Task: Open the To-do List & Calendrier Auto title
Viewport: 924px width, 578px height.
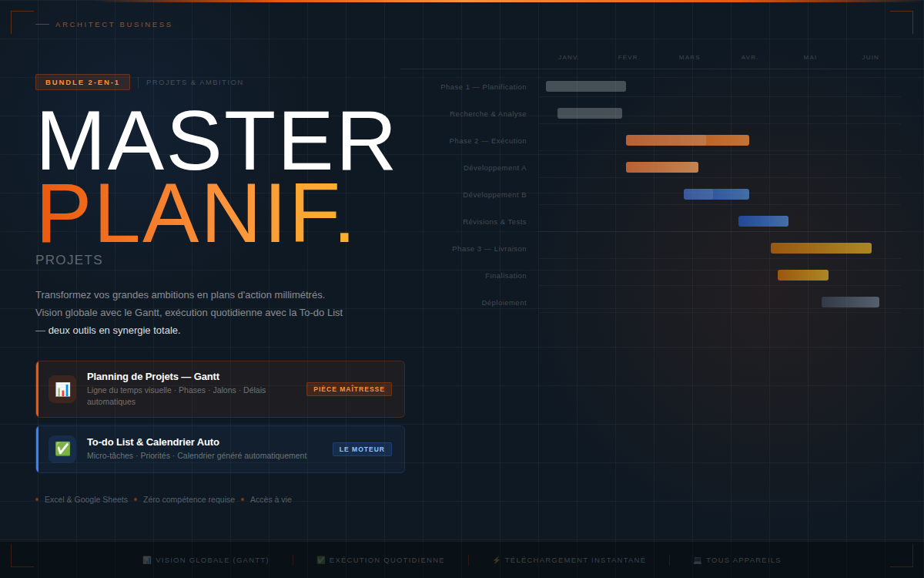Action: point(153,442)
